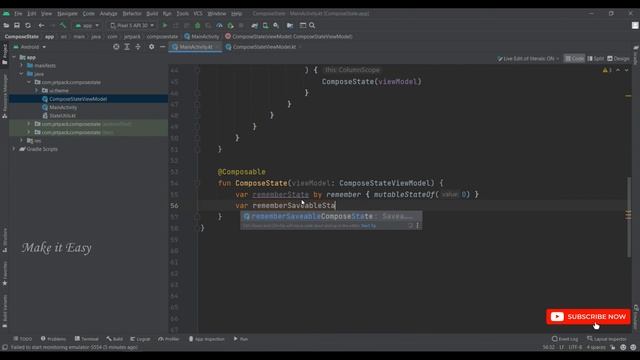Open the Problems tool window

pyautogui.click(x=53, y=339)
